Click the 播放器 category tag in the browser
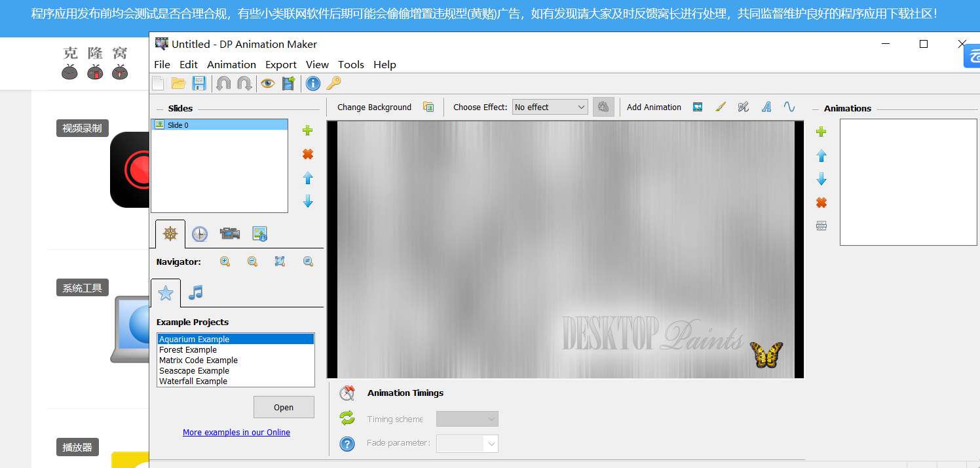 point(77,448)
